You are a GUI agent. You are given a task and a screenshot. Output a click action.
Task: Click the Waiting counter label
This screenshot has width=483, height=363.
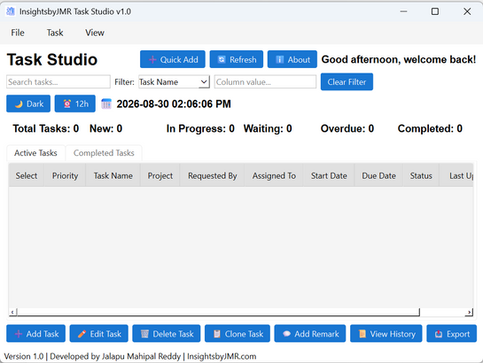point(268,129)
